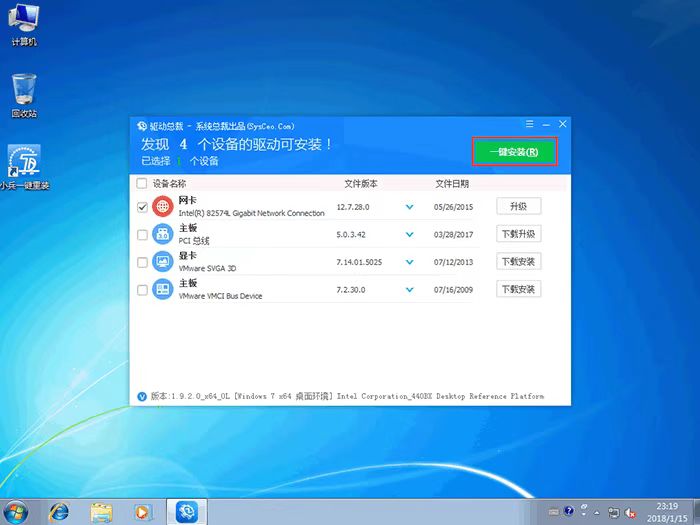Click the VMware VMCI Bus Device icon

click(x=162, y=289)
